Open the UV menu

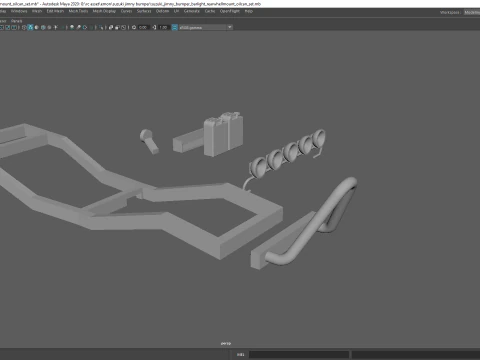[x=176, y=11]
